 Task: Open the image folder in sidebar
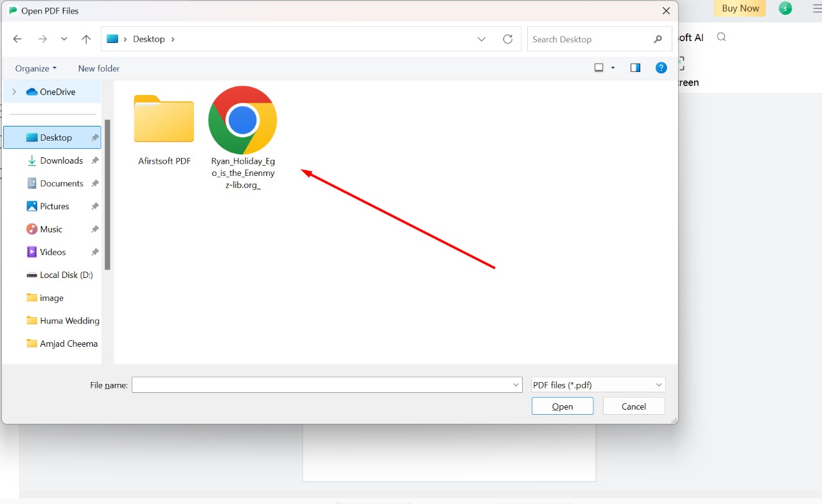51,298
